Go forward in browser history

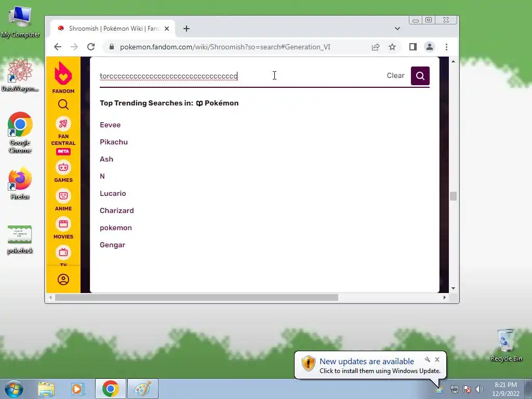(x=74, y=47)
